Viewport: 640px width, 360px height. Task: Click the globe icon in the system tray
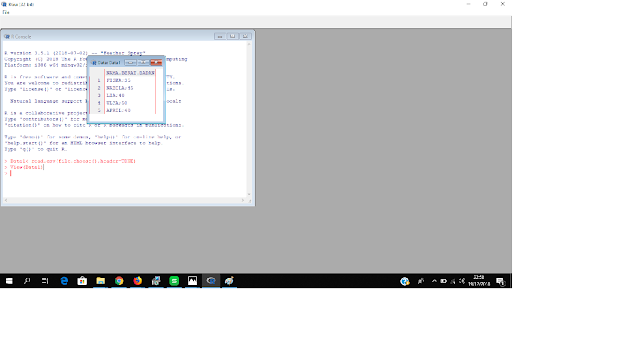coord(404,281)
